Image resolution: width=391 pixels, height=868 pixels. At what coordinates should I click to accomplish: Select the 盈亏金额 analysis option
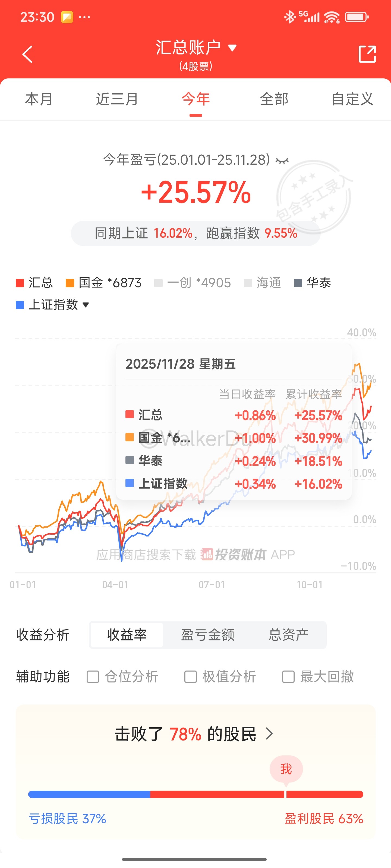coord(207,635)
